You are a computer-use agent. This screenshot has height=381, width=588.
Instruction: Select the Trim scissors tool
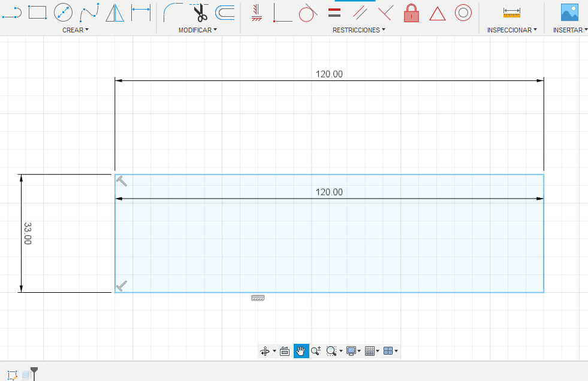click(200, 13)
